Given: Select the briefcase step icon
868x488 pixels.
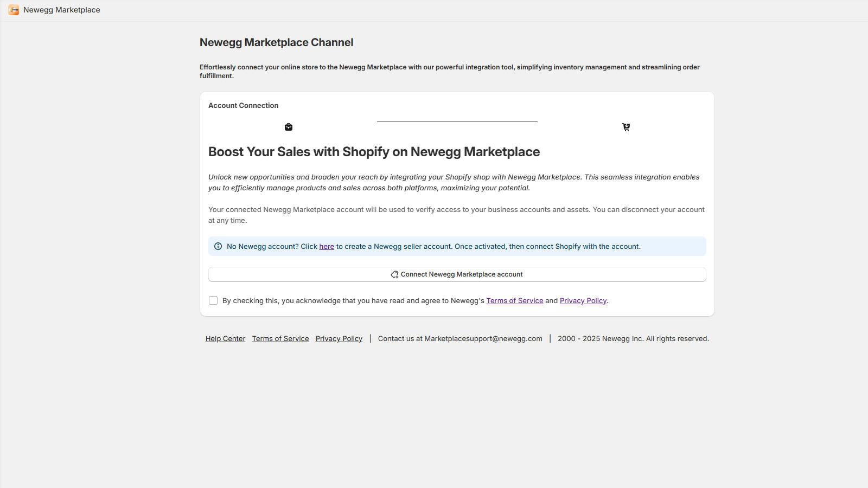Looking at the screenshot, I should (x=289, y=127).
